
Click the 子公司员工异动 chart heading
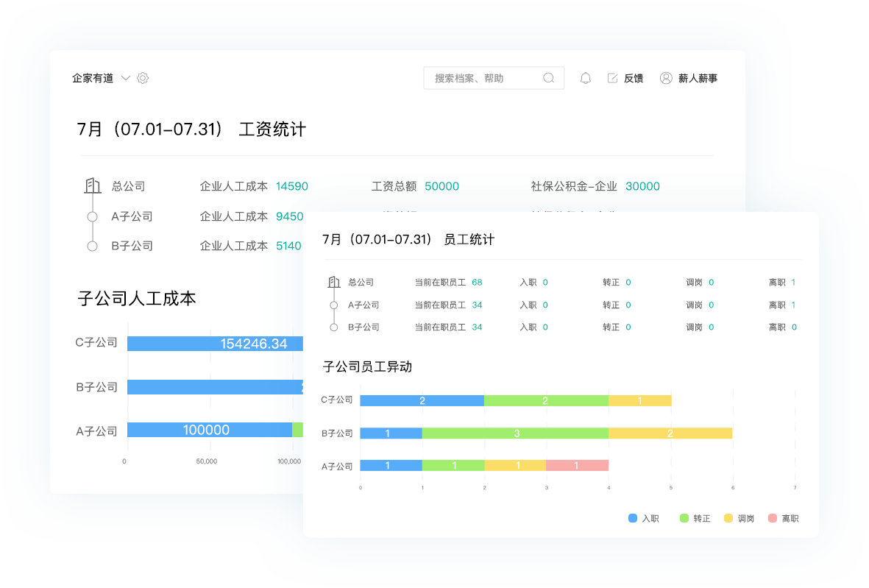367,367
